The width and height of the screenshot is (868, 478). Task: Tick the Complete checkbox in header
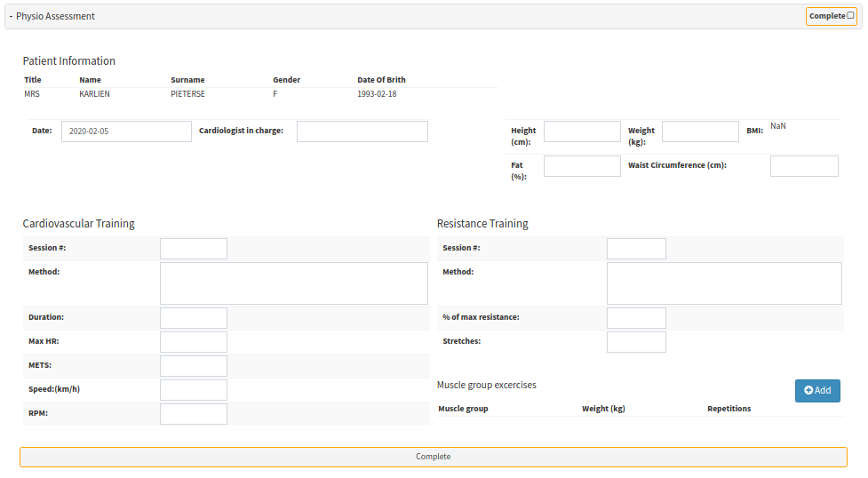(x=850, y=16)
